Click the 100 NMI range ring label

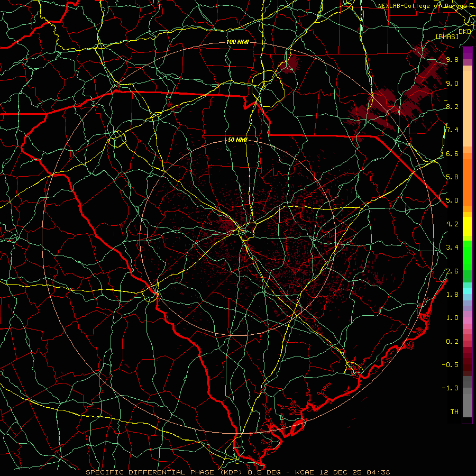pos(237,42)
